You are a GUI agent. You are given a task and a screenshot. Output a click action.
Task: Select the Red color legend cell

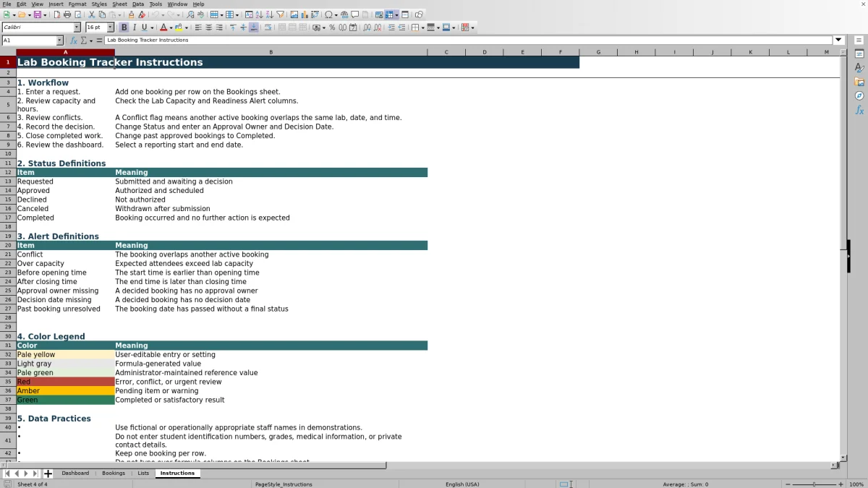65,382
